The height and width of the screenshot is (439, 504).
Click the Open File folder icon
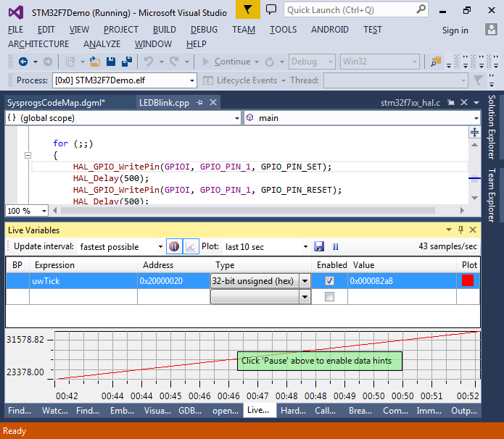95,62
